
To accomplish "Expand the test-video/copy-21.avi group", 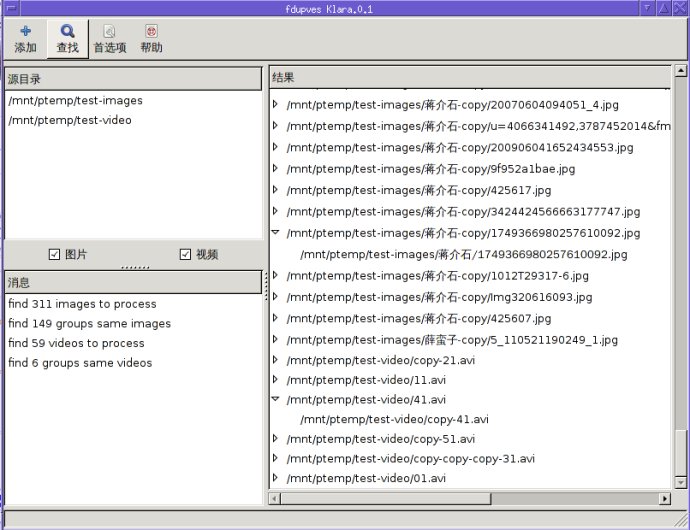I will pos(276,360).
